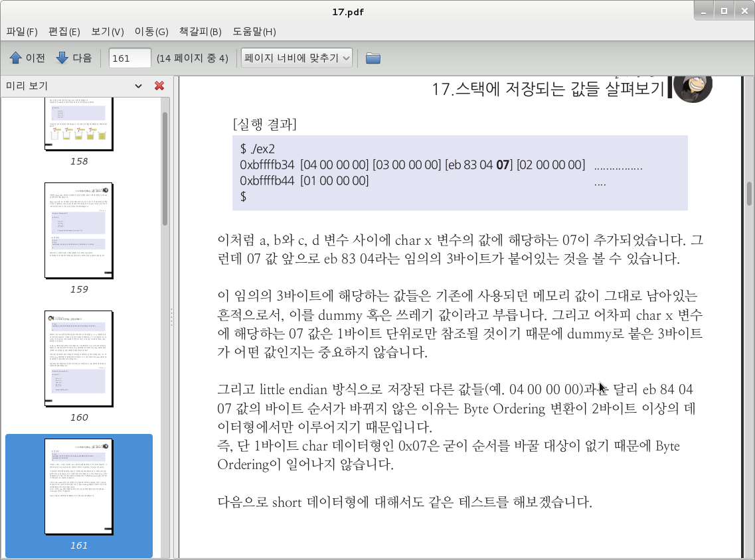Screen dimensions: 755x560
Task: Click the Next page down-arrow icon
Action: (62, 58)
